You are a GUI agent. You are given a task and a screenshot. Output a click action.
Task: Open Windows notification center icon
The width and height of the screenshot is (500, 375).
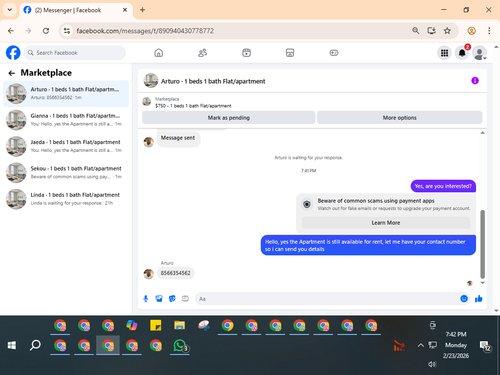485,346
